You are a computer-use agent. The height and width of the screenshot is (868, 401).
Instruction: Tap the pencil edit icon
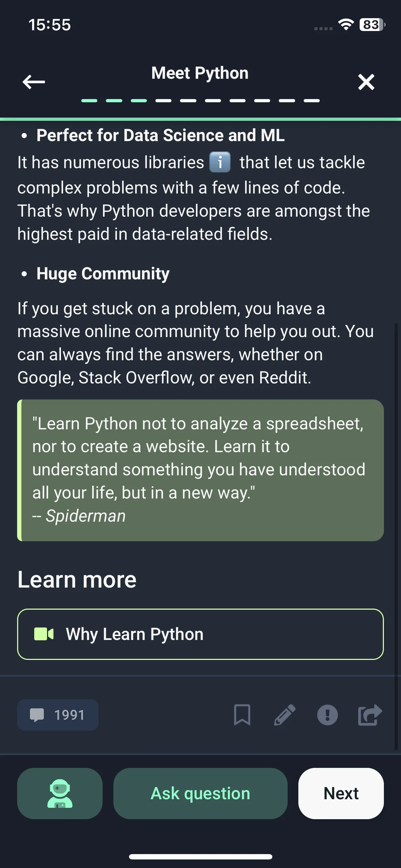(x=285, y=715)
